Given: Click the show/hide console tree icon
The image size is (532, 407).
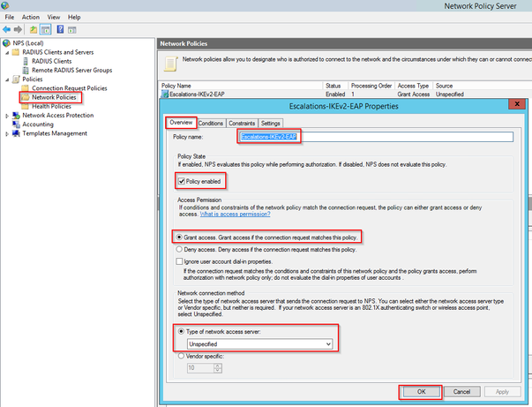Looking at the screenshot, I should [46, 30].
